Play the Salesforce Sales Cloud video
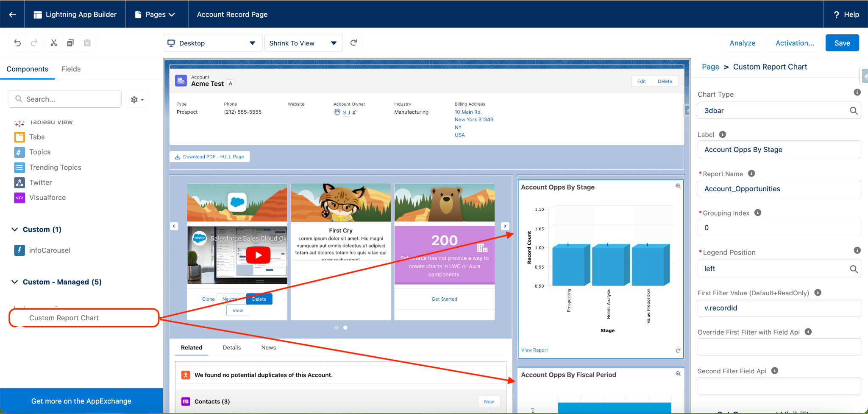Viewport: 868px width, 414px height. coord(258,255)
